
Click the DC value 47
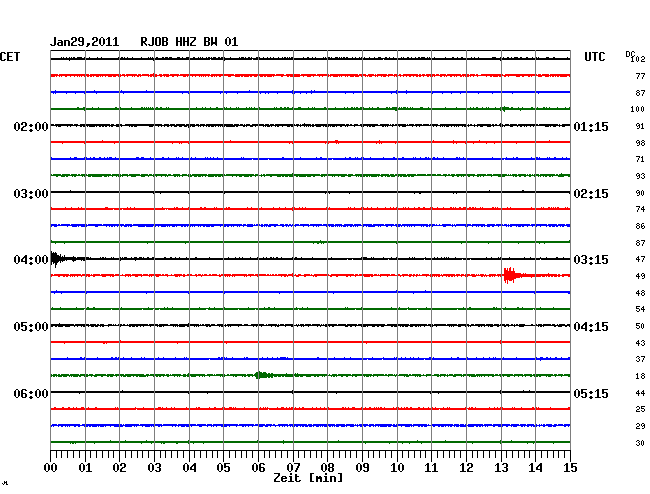tap(640, 259)
